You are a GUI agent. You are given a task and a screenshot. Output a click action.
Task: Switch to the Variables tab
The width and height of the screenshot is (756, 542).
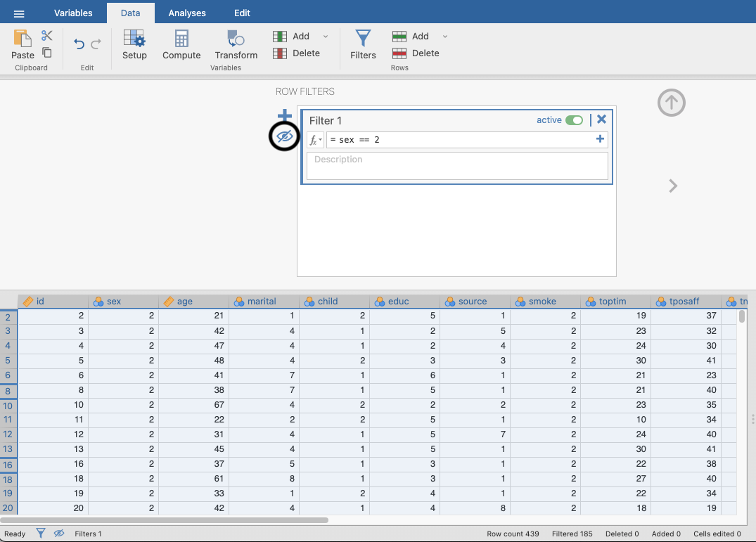(73, 13)
